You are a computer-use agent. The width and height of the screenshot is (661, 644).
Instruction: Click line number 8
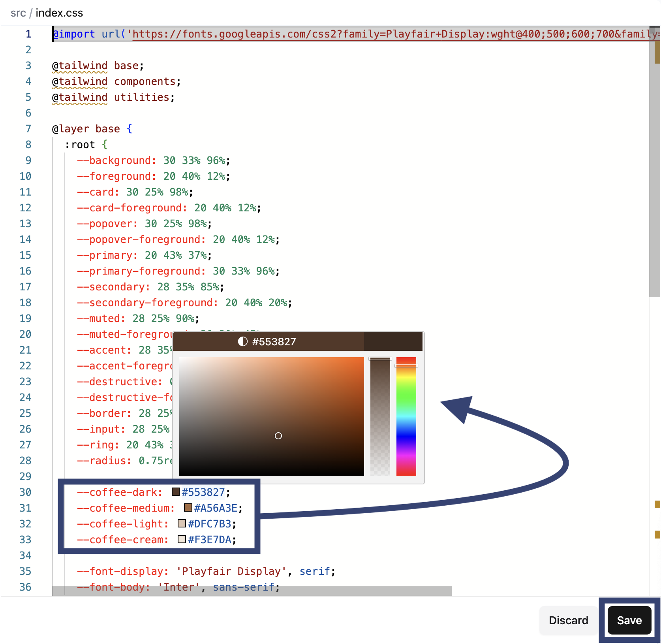coord(28,145)
